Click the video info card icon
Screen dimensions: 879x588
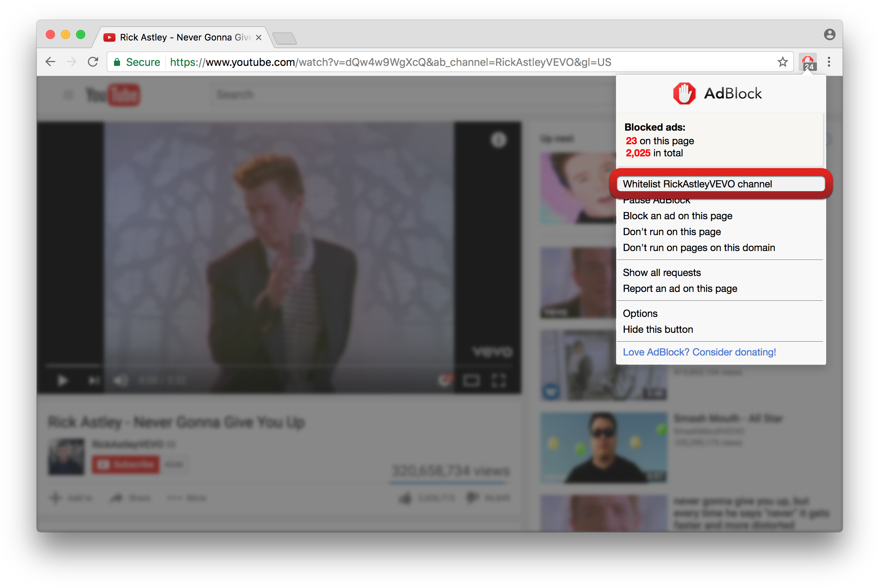tap(498, 140)
